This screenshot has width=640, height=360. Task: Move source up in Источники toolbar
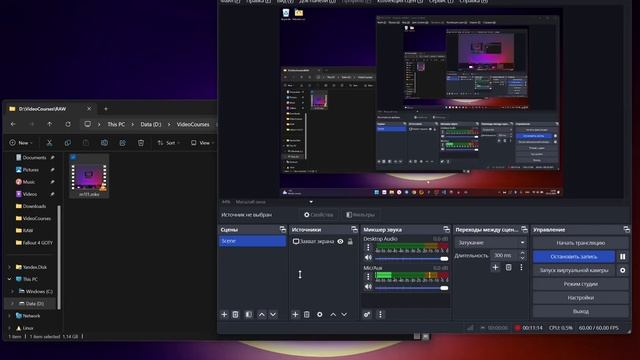333,314
